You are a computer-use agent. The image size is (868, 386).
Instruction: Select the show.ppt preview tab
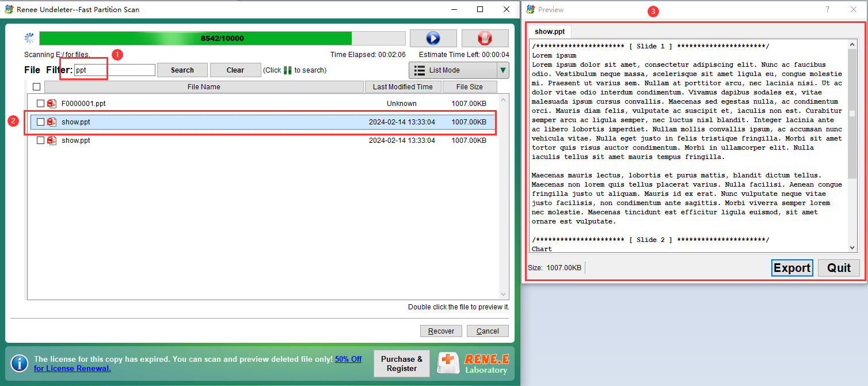[x=549, y=31]
